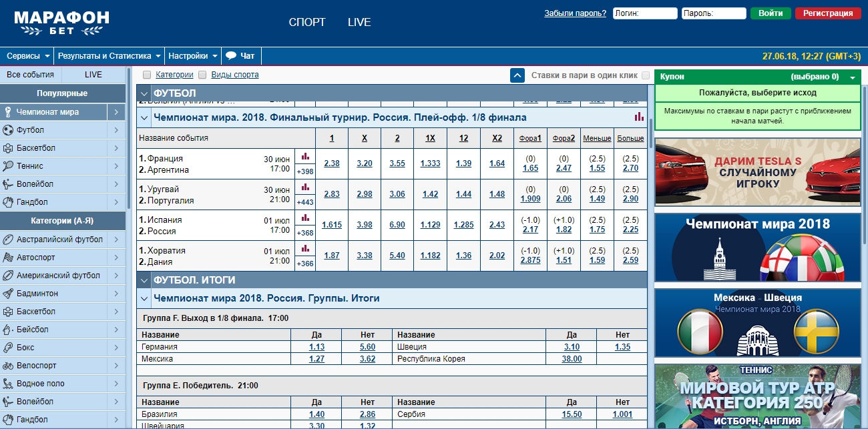The height and width of the screenshot is (429, 868).
Task: Click the chat speech bubble icon
Action: click(231, 56)
